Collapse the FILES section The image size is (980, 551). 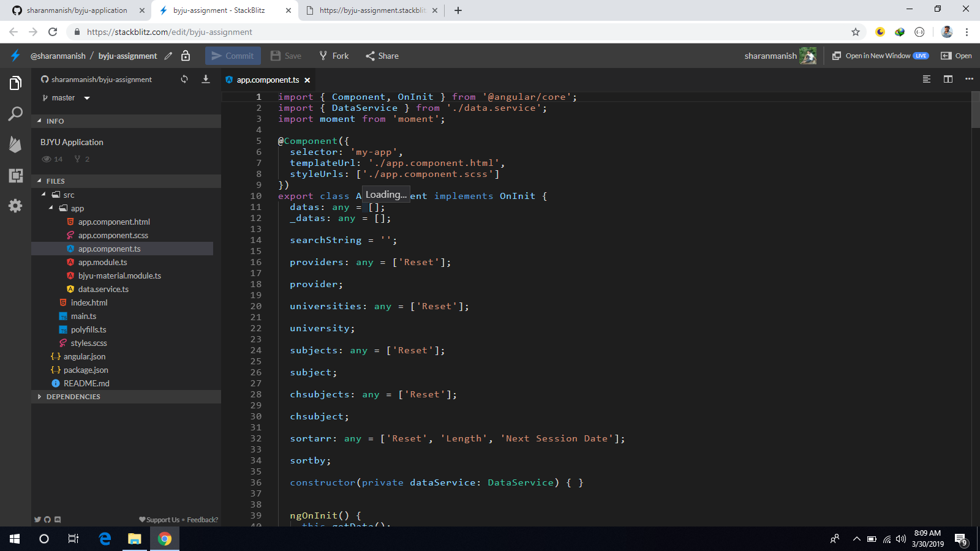point(126,181)
